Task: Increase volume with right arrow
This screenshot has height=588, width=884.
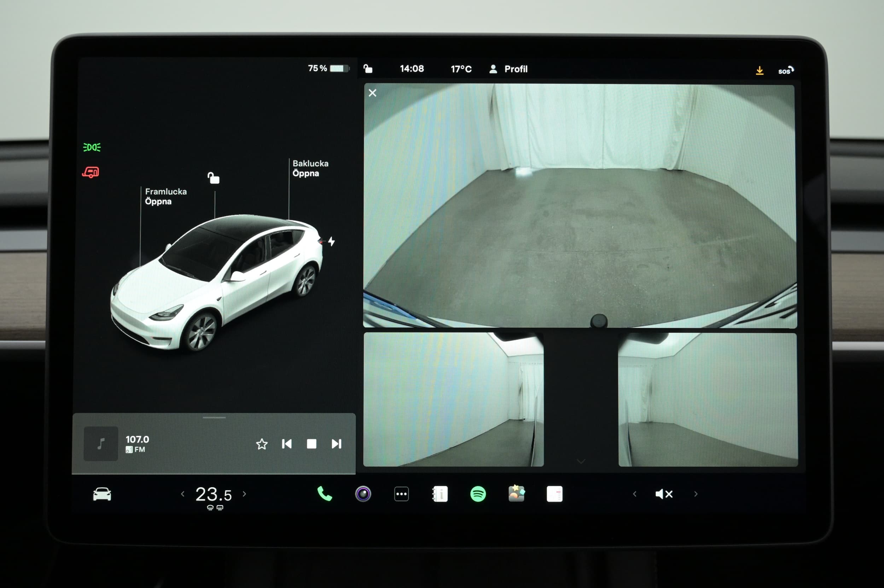Action: 696,494
